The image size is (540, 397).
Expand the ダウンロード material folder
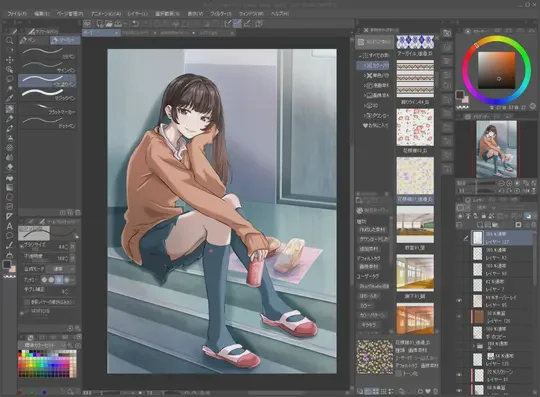365,116
